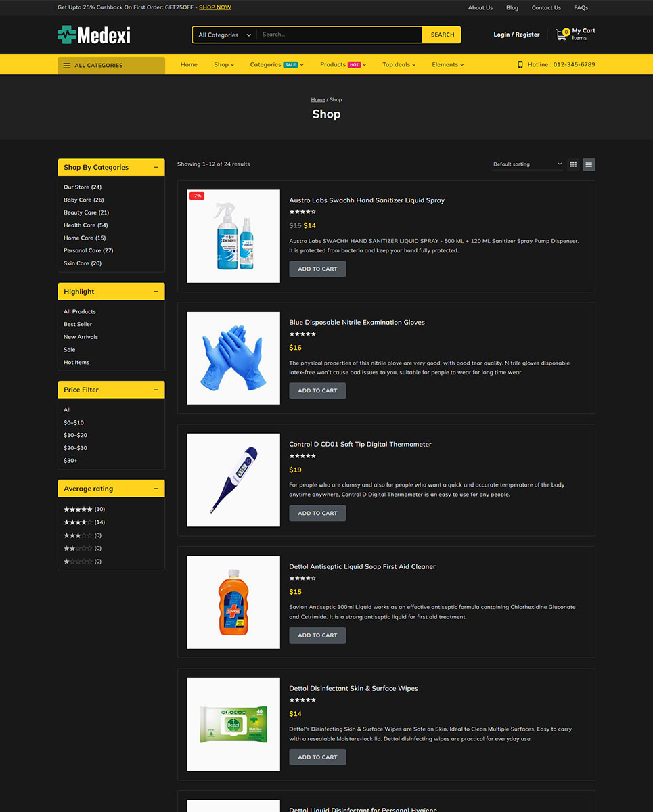The image size is (653, 812).
Task: Open the Default sorting dropdown
Action: 527,164
